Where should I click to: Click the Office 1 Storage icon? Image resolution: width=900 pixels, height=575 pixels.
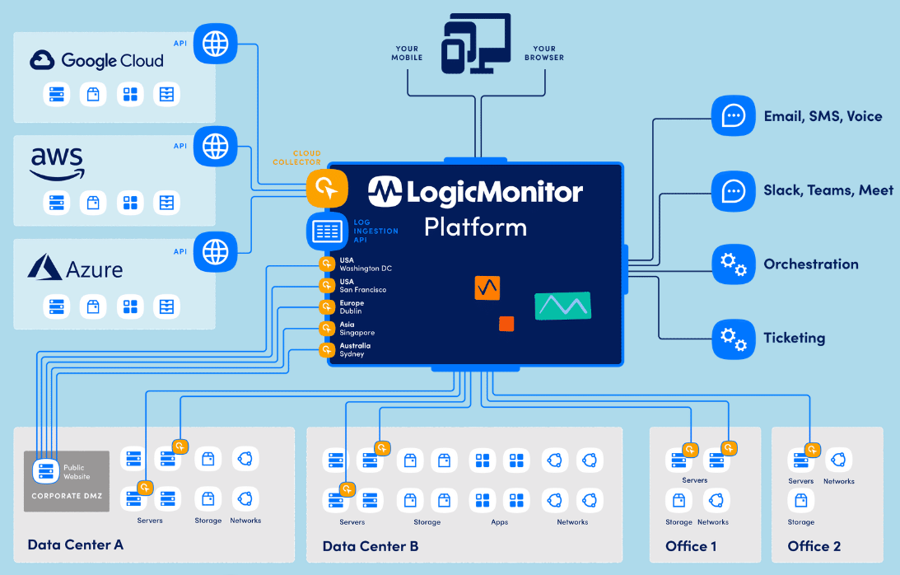[679, 500]
